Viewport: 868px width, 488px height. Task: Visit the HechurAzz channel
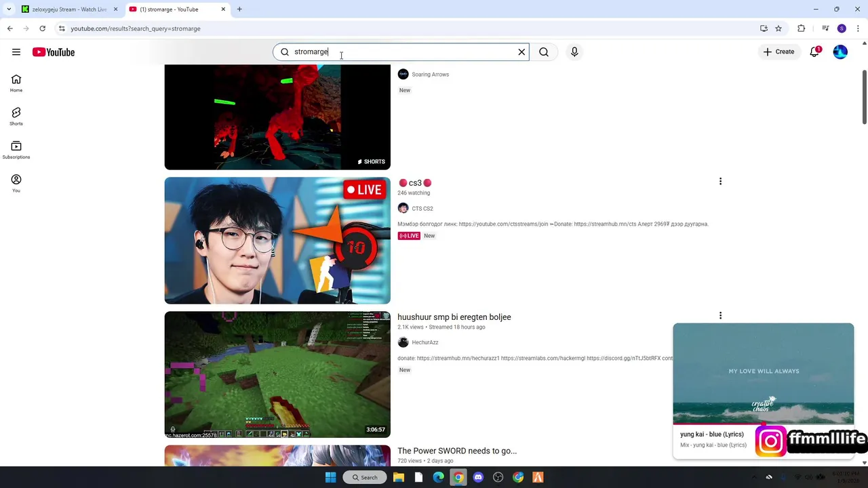tap(425, 342)
